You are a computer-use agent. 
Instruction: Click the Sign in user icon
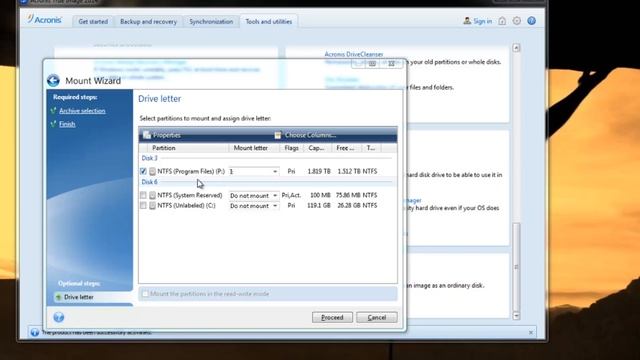coord(467,21)
